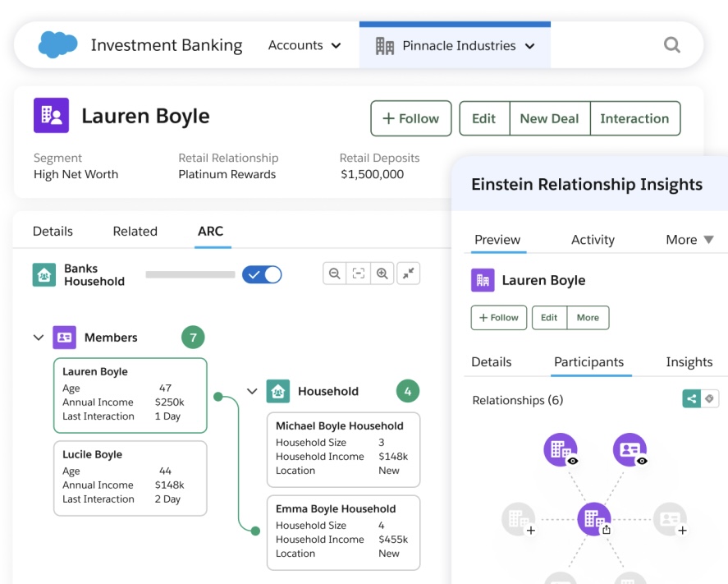
Task: Toggle the Banks Household switch
Action: pyautogui.click(x=262, y=274)
